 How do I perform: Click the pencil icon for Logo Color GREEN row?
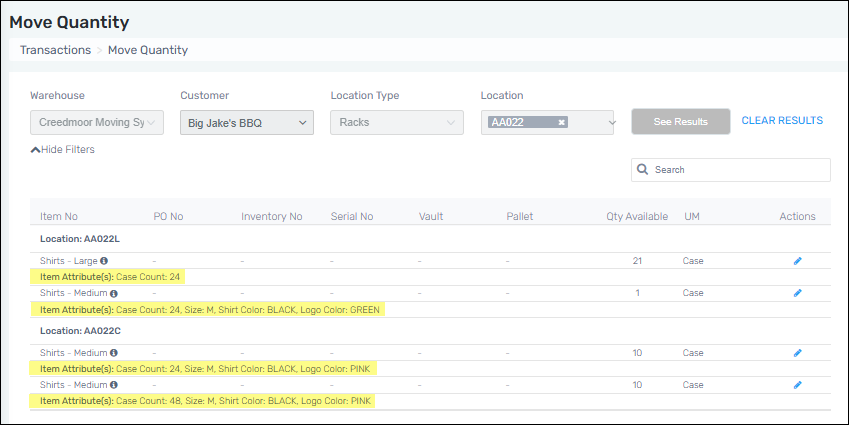[798, 293]
